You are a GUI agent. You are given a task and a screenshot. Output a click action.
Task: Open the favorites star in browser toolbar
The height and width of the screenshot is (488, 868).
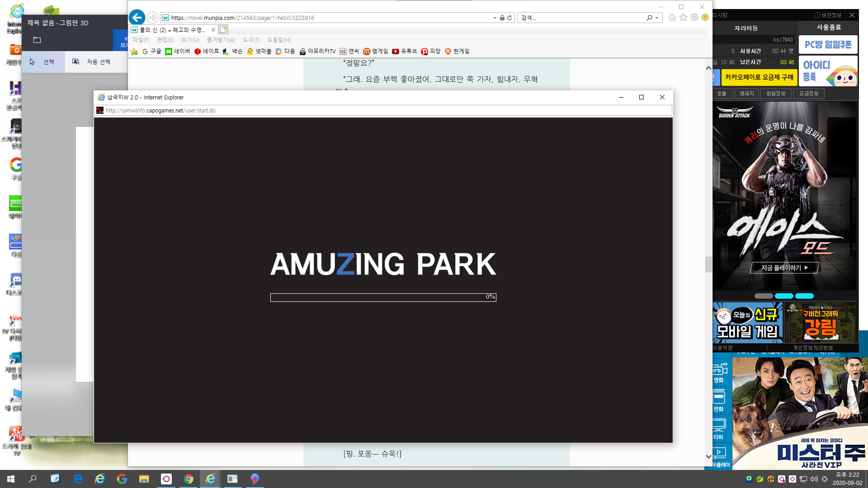[683, 17]
